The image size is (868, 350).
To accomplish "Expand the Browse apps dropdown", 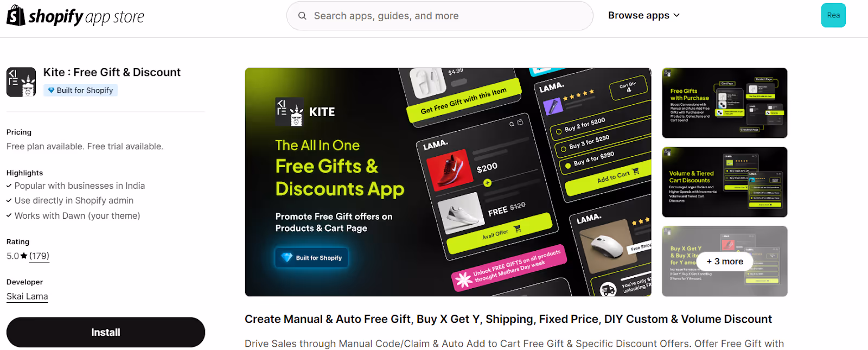I will (644, 15).
